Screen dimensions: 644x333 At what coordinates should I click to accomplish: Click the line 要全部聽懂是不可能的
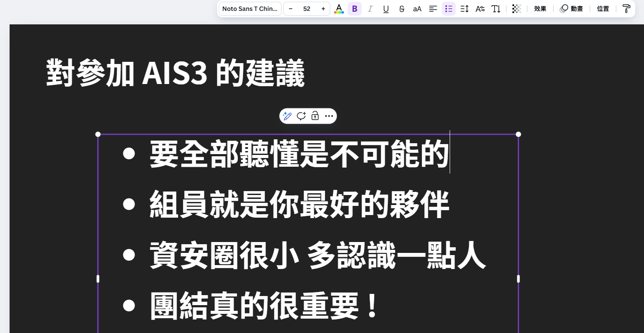pyautogui.click(x=299, y=154)
